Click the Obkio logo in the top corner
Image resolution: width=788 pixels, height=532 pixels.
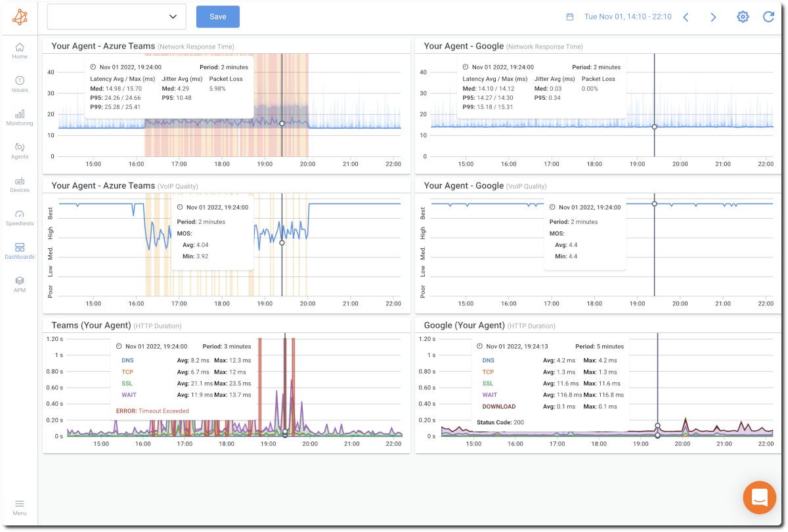[x=18, y=17]
